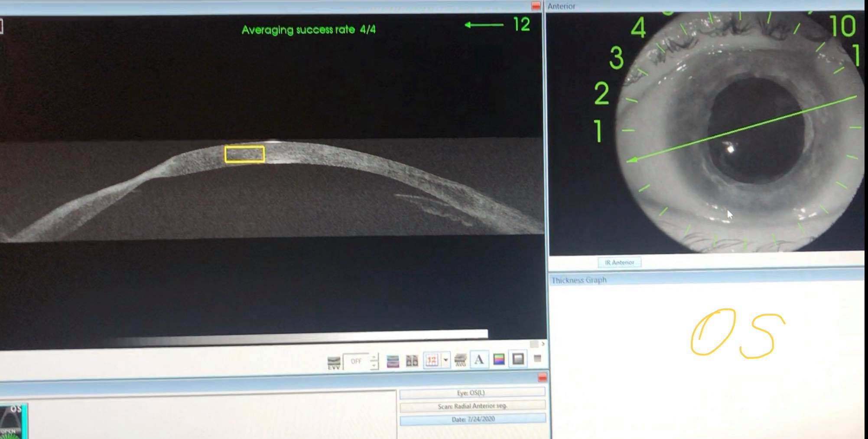Viewport: 868px width, 439px height.
Task: Click the yellow measurement box on cornea
Action: click(x=245, y=154)
